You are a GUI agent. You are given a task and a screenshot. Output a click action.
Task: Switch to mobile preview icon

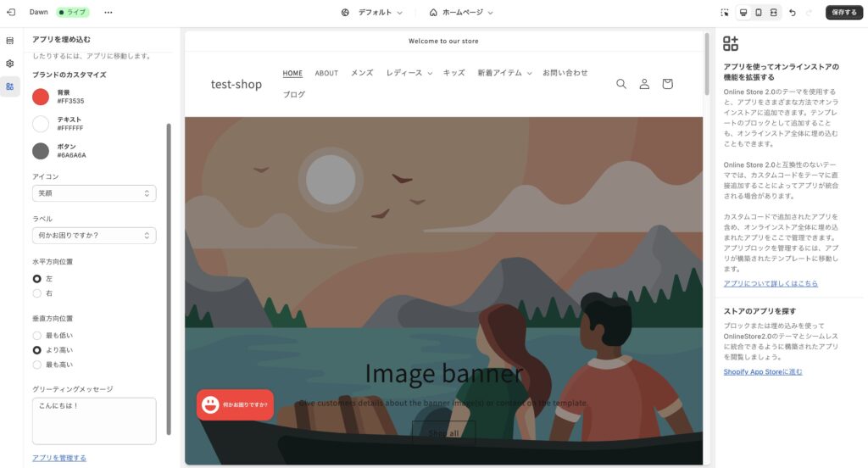759,12
